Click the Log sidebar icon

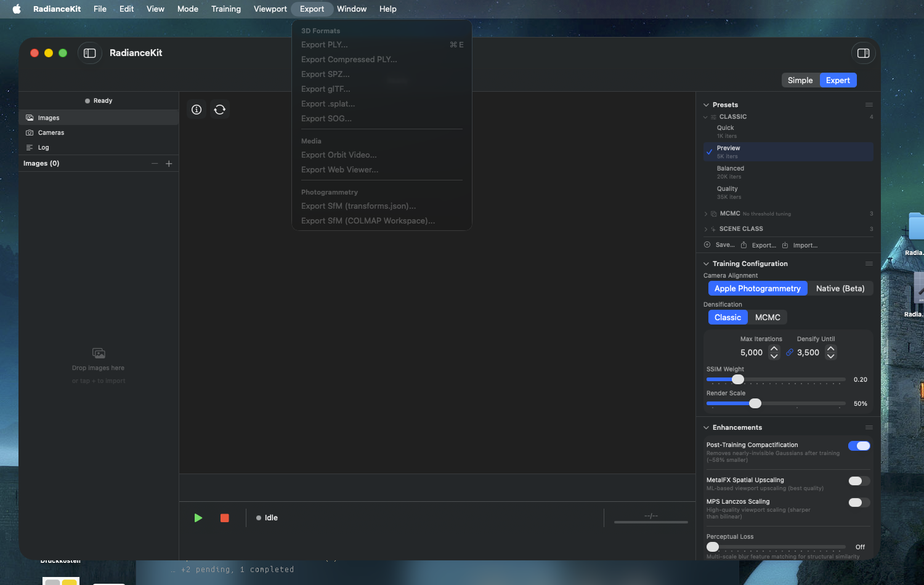tap(30, 147)
